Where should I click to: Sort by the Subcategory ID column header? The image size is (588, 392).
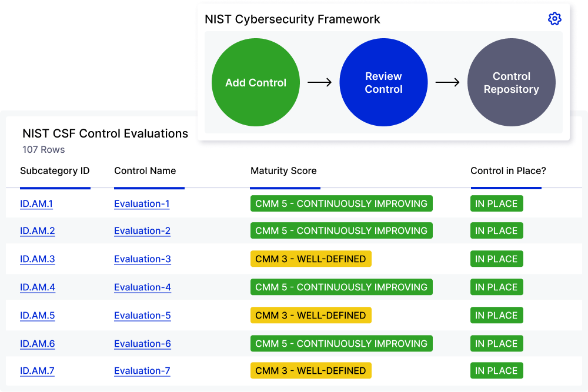[x=55, y=171]
